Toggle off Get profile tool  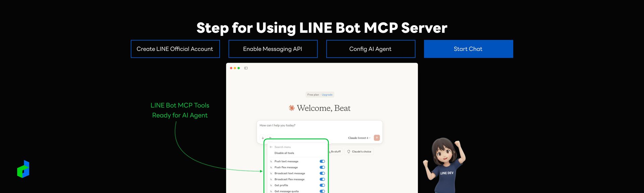(322, 185)
